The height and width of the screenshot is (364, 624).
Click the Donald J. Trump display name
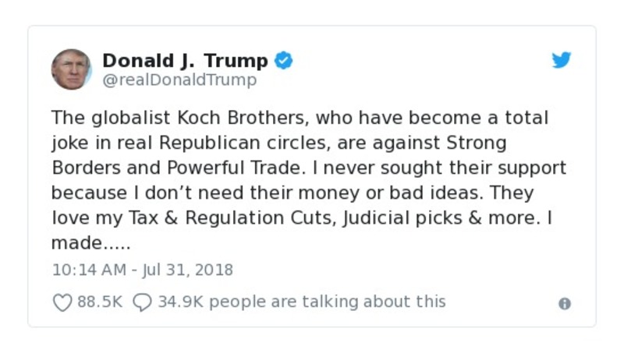(185, 61)
